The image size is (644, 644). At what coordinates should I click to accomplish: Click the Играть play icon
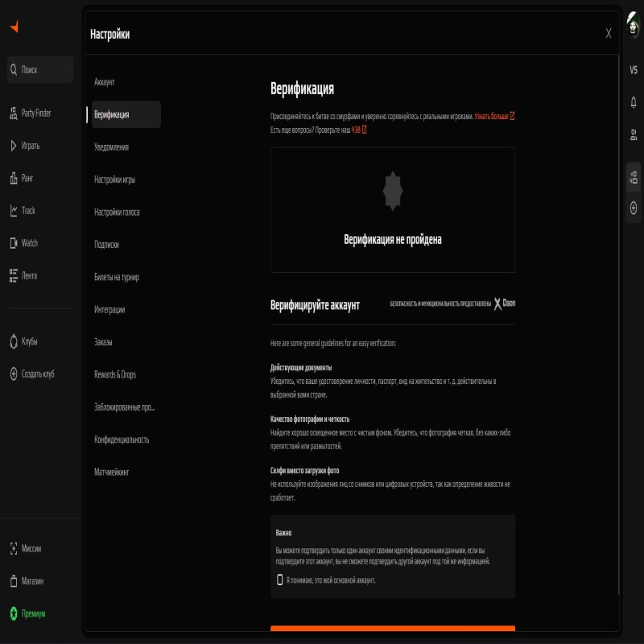[x=12, y=146]
